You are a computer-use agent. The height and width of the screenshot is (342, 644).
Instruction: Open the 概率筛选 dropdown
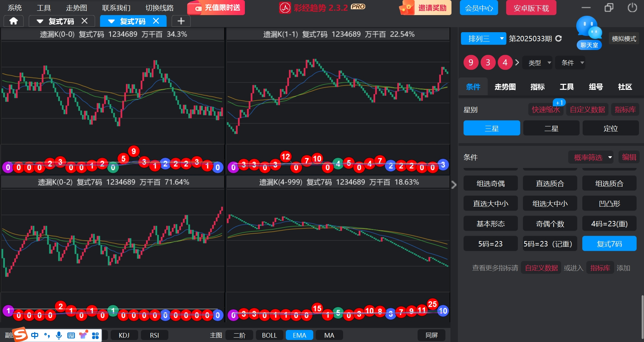pos(591,157)
